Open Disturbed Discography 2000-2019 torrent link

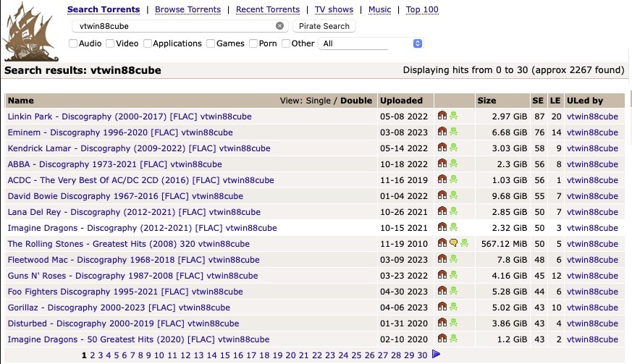(123, 323)
